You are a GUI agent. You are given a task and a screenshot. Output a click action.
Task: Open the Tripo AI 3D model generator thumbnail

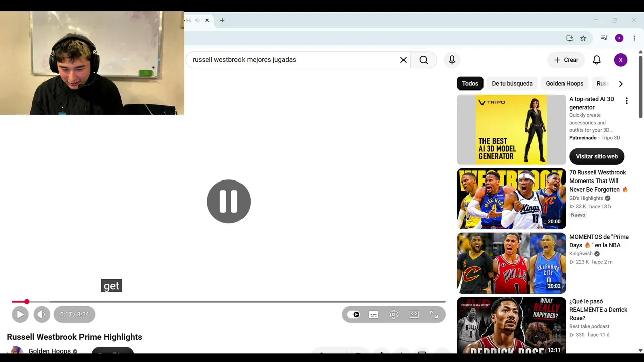511,130
